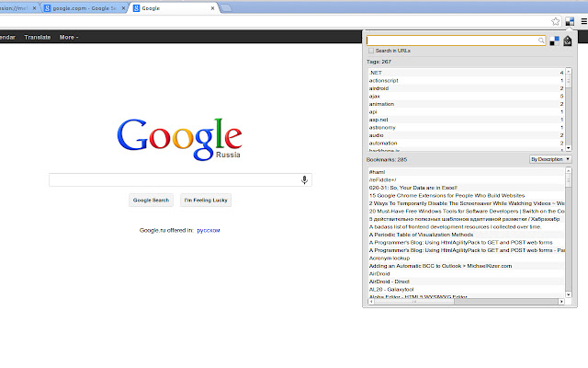
Task: Open the AL20 - Galaxytool bookmark
Action: coord(466,290)
